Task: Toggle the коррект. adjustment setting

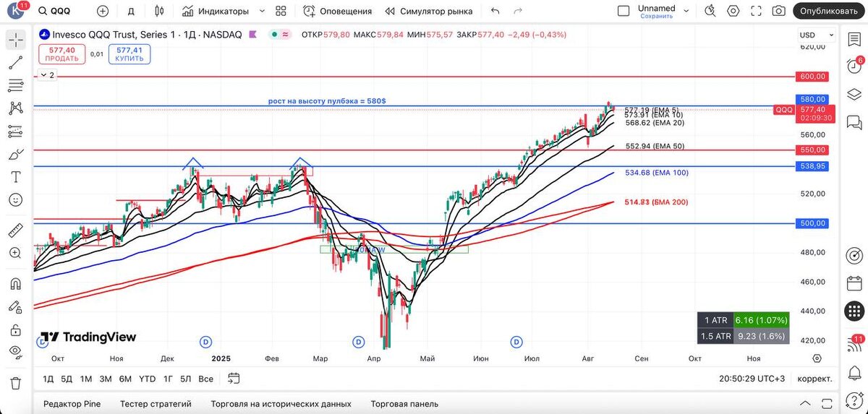Action: point(814,379)
